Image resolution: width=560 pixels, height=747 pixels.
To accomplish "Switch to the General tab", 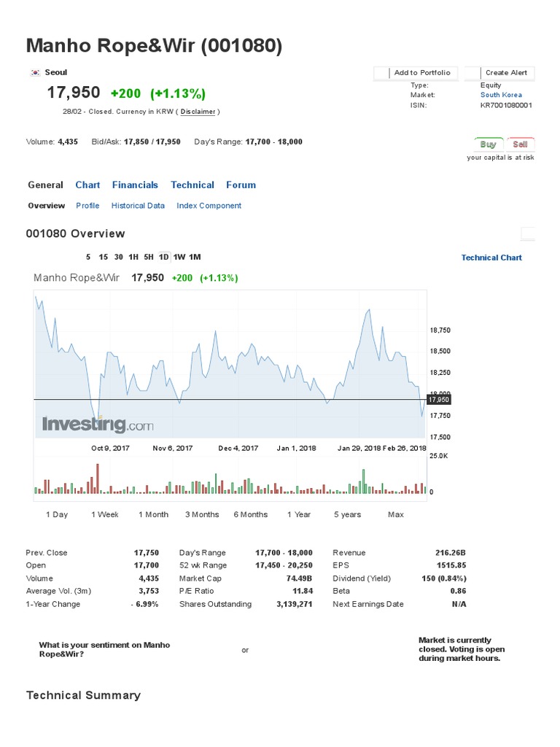I will (45, 185).
